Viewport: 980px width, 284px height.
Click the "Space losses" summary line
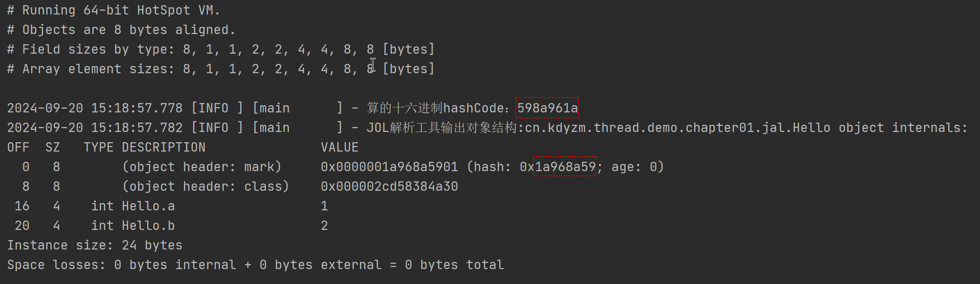point(255,265)
